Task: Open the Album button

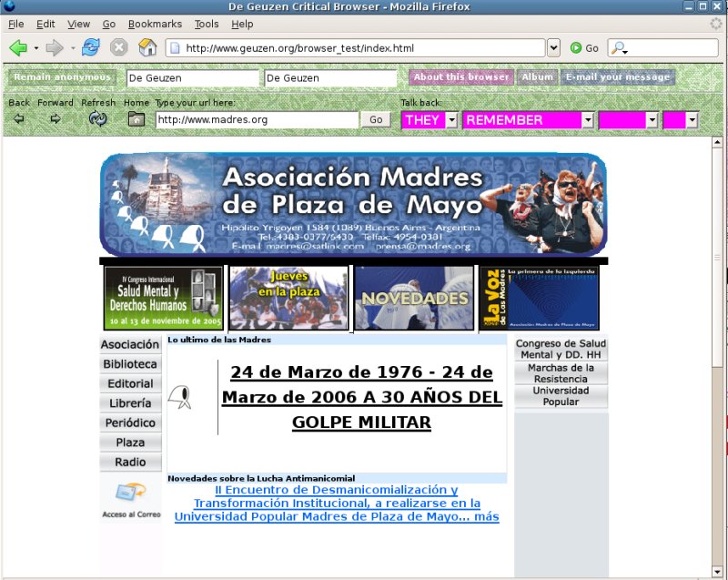Action: tap(537, 77)
